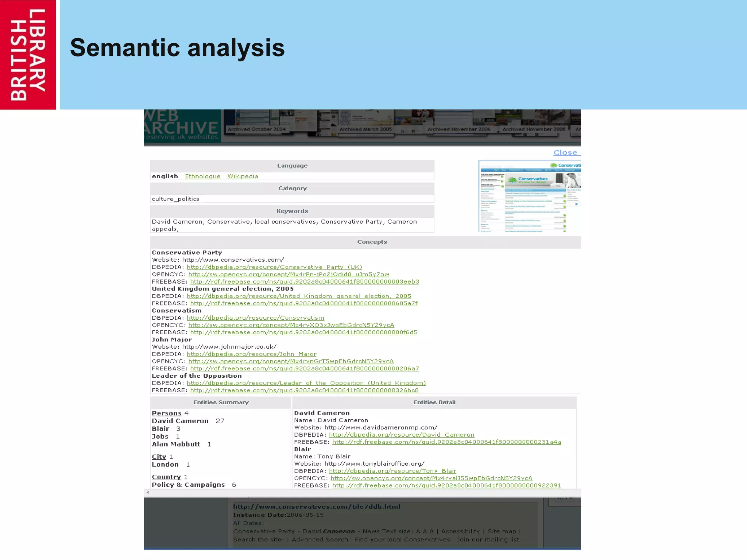Image resolution: width=747 pixels, height=560 pixels.
Task: Click 'Blair 3' in Entities Summary
Action: click(x=166, y=429)
